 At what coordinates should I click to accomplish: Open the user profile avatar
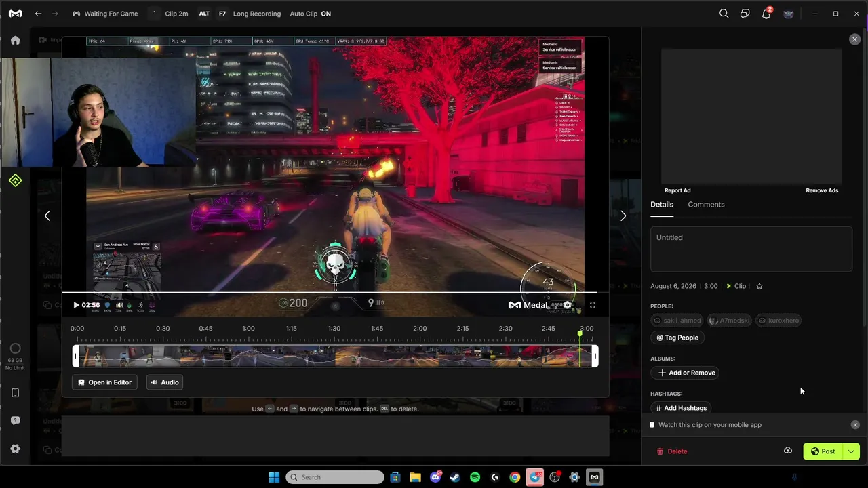coord(788,14)
